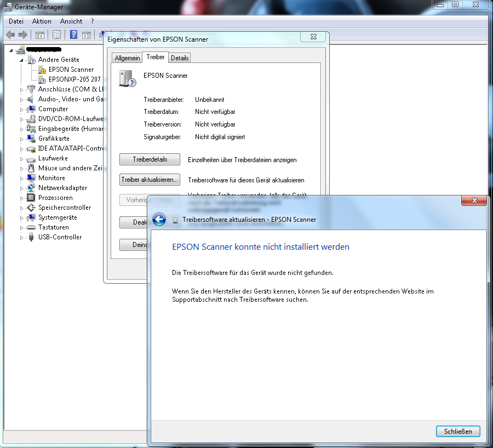This screenshot has height=448, width=493.
Task: Select the Tastaturen tree label
Action: [54, 227]
